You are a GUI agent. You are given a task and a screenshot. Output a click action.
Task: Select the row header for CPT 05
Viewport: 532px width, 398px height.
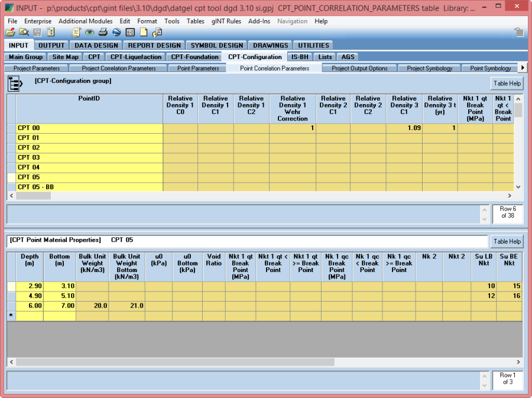click(x=11, y=177)
